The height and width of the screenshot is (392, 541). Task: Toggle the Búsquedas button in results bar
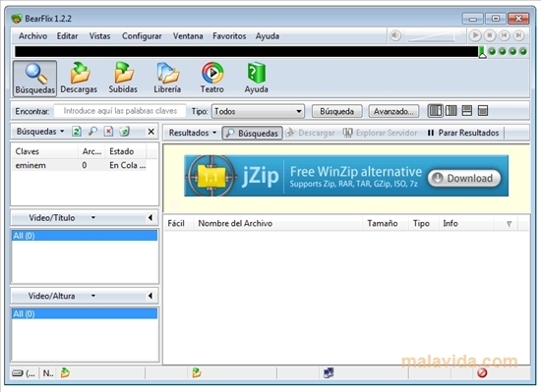click(252, 133)
